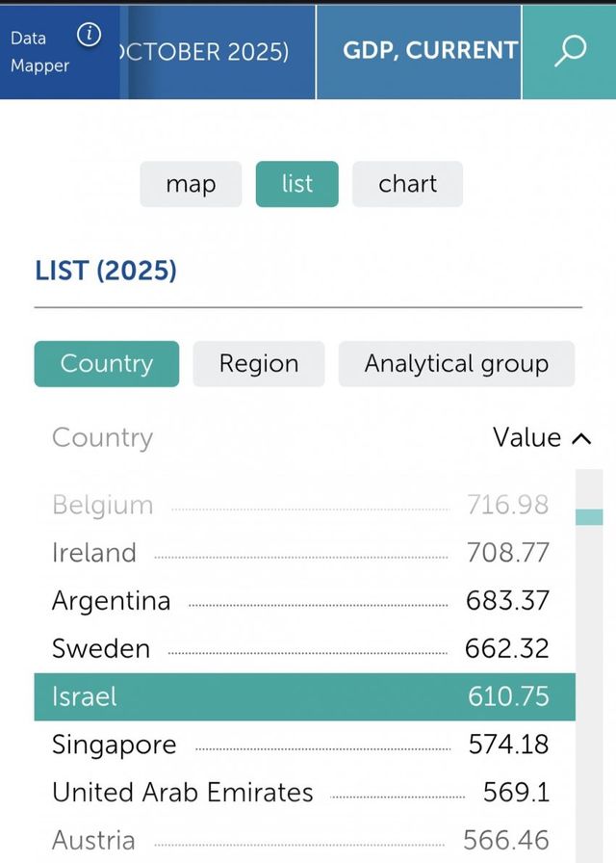Pick the Sweden row
Viewport: 616px width, 863px height.
click(x=101, y=648)
